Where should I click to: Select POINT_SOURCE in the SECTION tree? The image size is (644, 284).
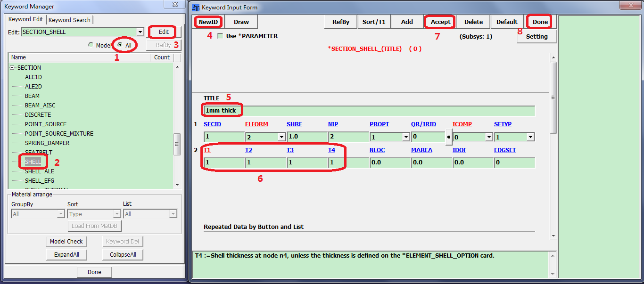coord(46,124)
